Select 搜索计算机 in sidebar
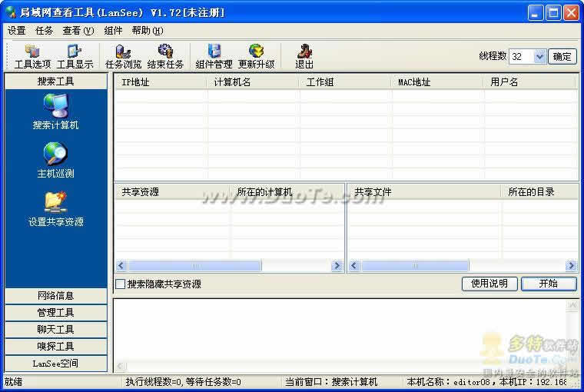Viewport: 584px width, 392px height. (x=55, y=111)
